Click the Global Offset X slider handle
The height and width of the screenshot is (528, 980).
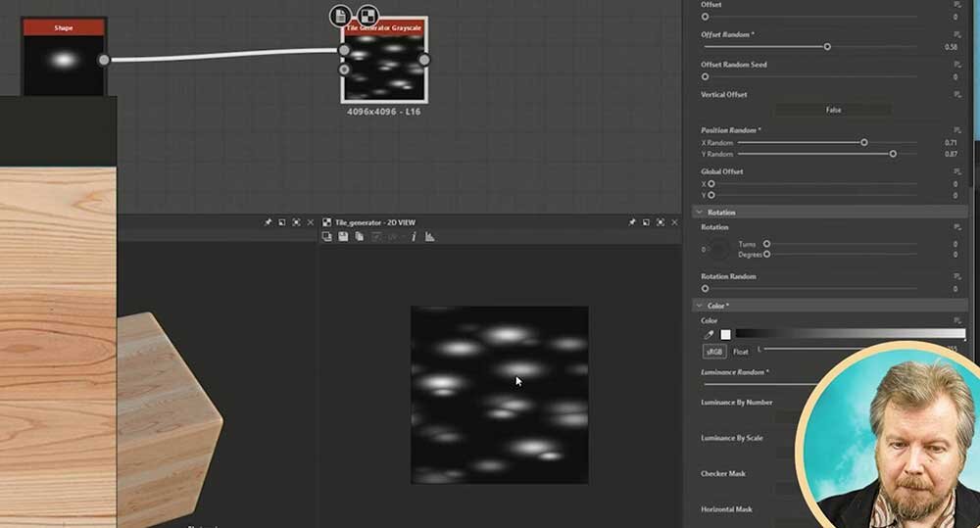click(x=711, y=184)
